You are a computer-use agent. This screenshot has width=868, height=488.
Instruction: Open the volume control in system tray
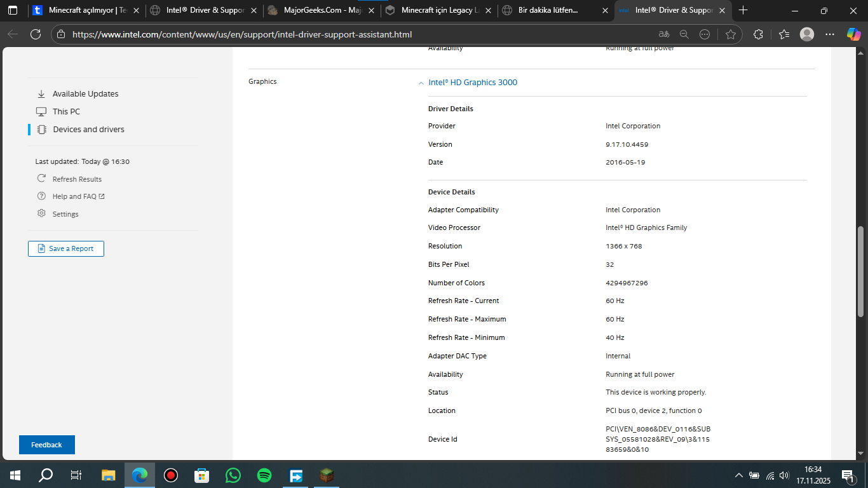click(785, 475)
